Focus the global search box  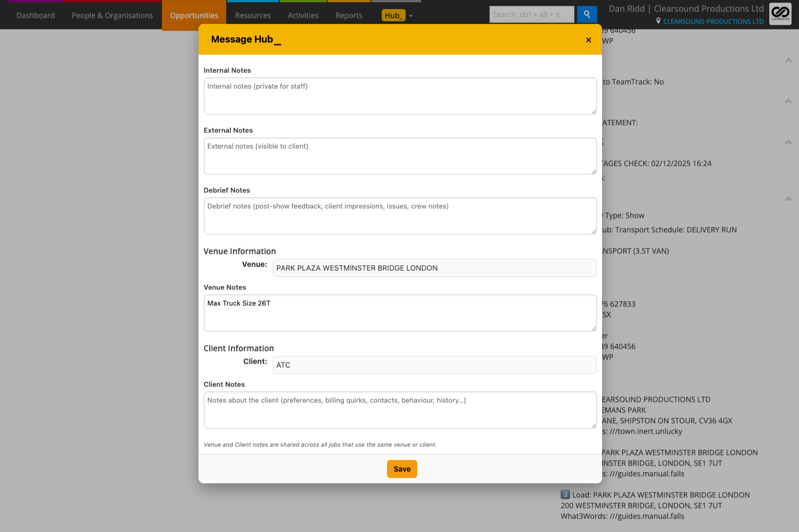[531, 14]
